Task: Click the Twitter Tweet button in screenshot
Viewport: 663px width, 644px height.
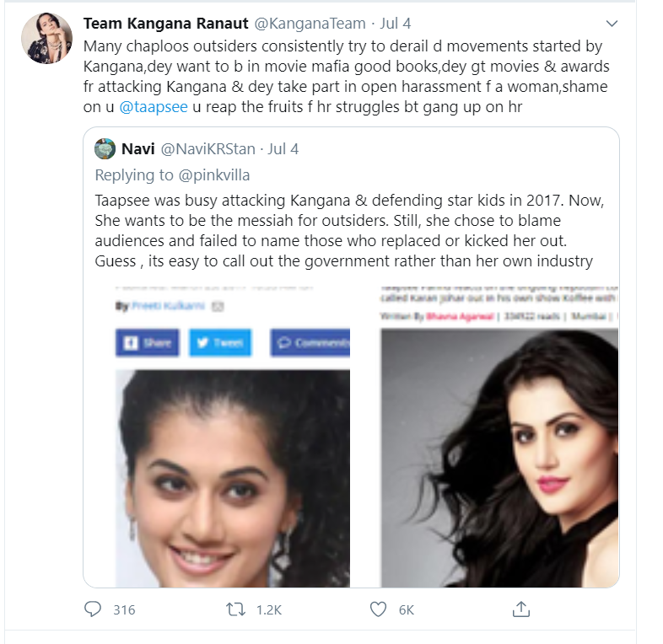Action: 220,343
